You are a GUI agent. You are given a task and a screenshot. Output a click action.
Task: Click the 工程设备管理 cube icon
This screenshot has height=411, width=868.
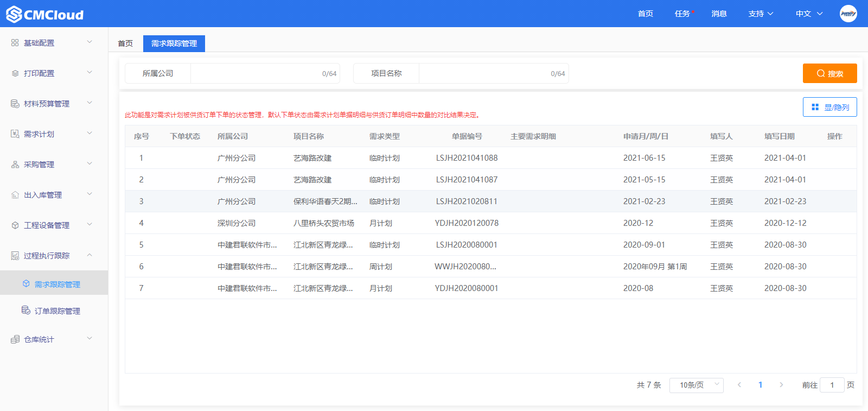15,225
